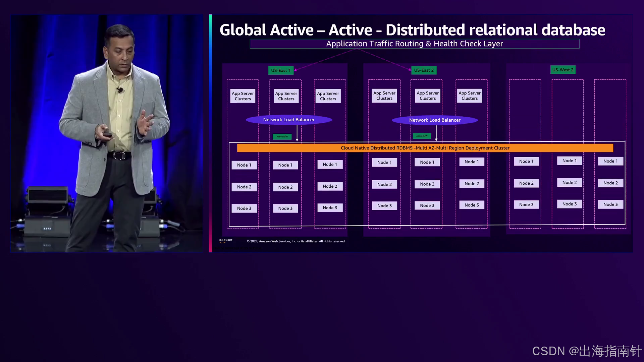Click the speaker video thumbnail
Viewport: 644px width, 362px height.
tap(106, 133)
